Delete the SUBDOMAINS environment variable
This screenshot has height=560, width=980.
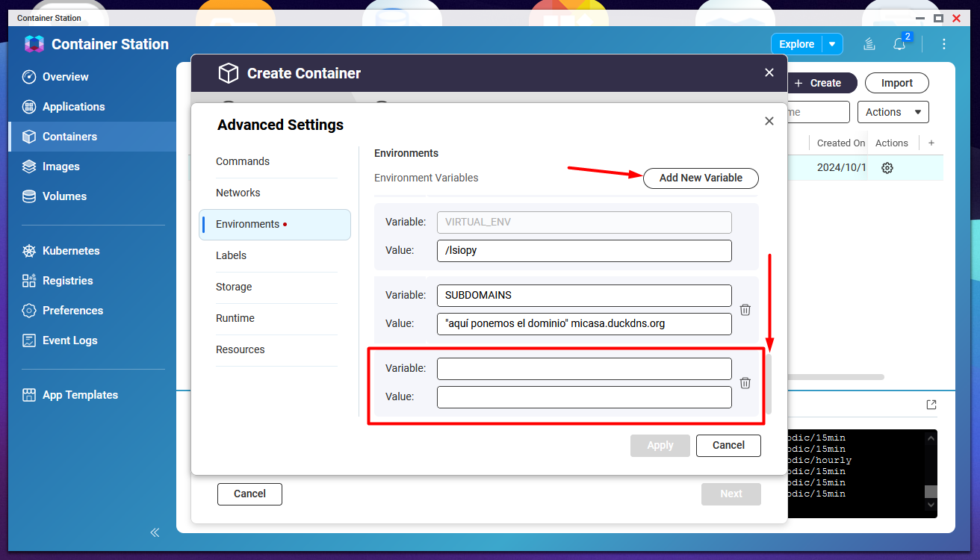tap(745, 309)
